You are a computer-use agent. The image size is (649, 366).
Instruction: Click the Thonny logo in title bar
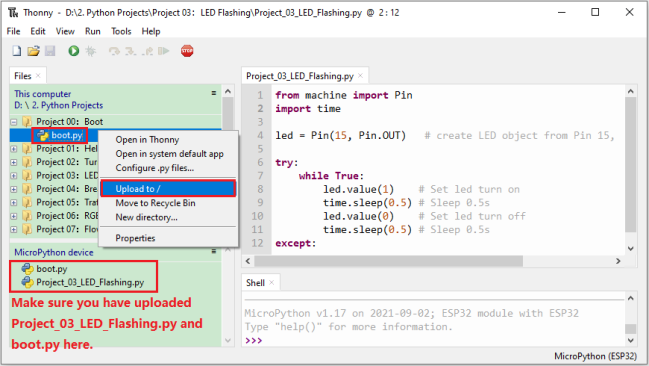click(13, 12)
